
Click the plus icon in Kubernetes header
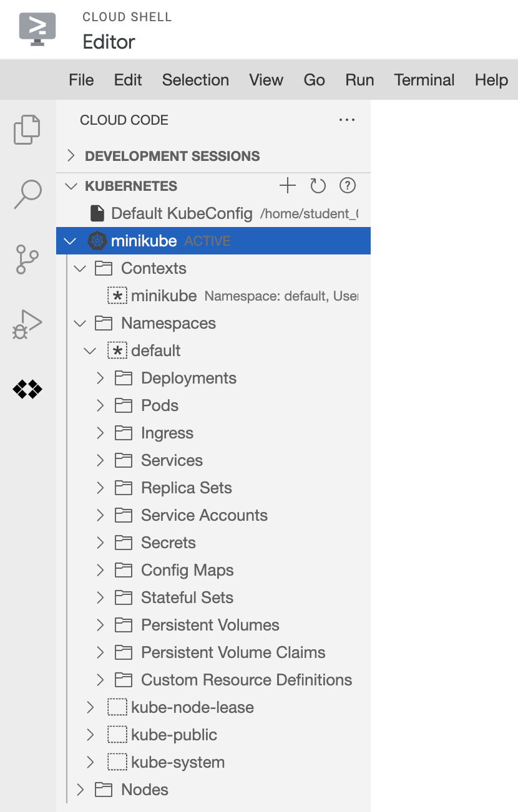click(287, 186)
